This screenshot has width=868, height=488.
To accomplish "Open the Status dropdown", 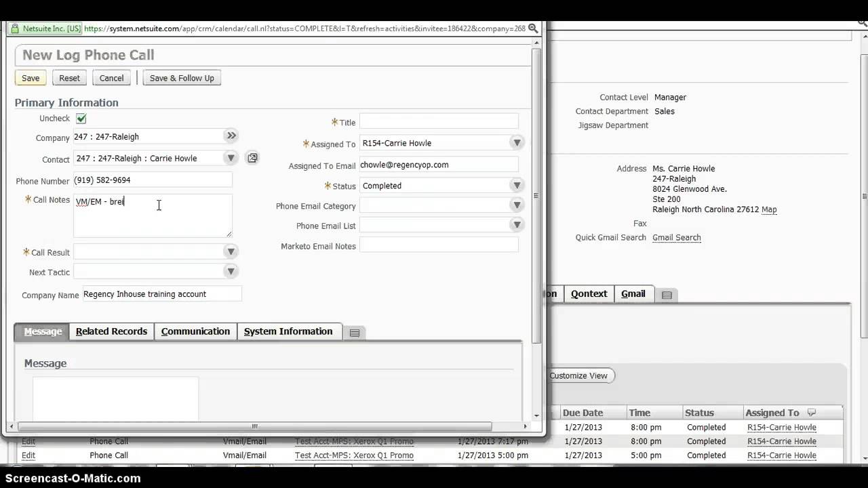I will coord(517,186).
